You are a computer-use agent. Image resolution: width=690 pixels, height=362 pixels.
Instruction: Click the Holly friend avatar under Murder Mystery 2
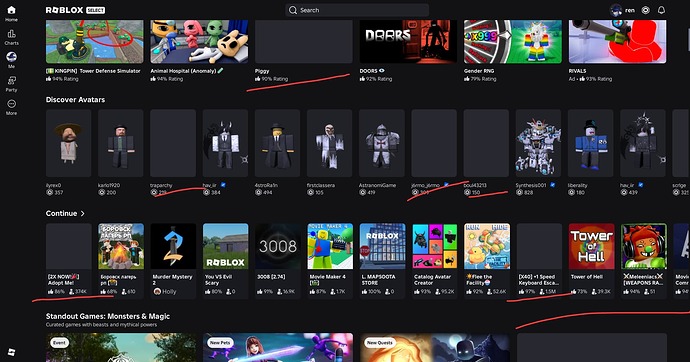pos(157,291)
